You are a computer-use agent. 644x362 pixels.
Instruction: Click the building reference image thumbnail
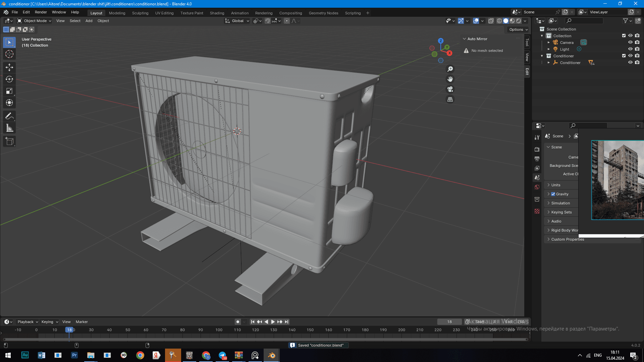(618, 180)
